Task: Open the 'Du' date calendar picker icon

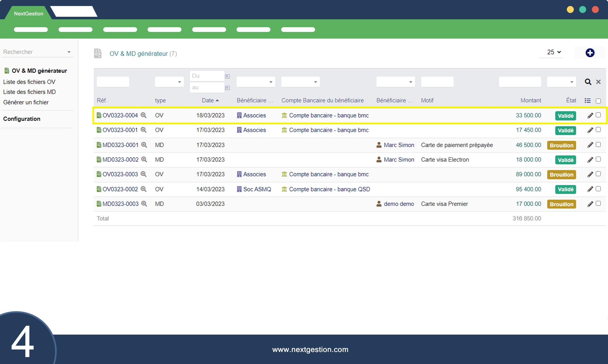Action: click(x=227, y=76)
